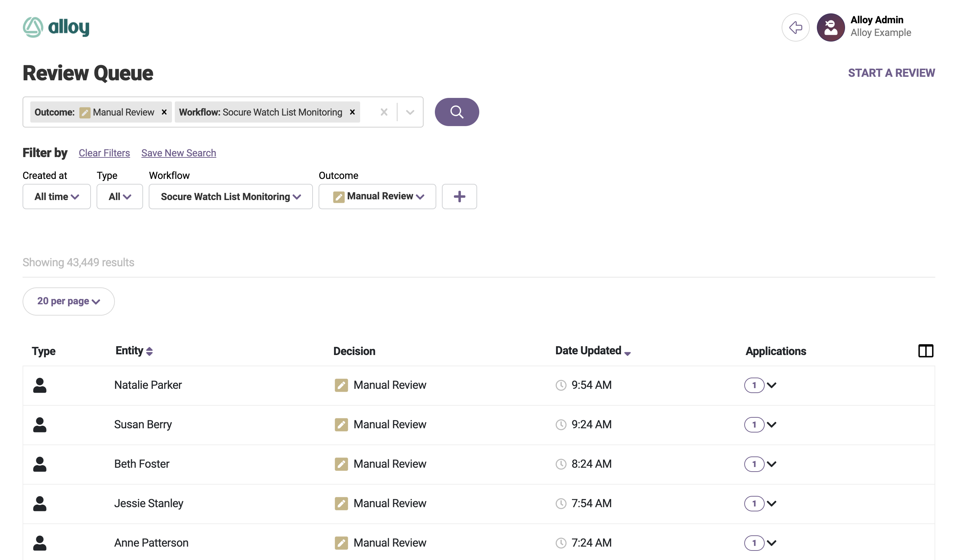Open the Jessie Stanley entity row
955x560 pixels.
coord(479,504)
